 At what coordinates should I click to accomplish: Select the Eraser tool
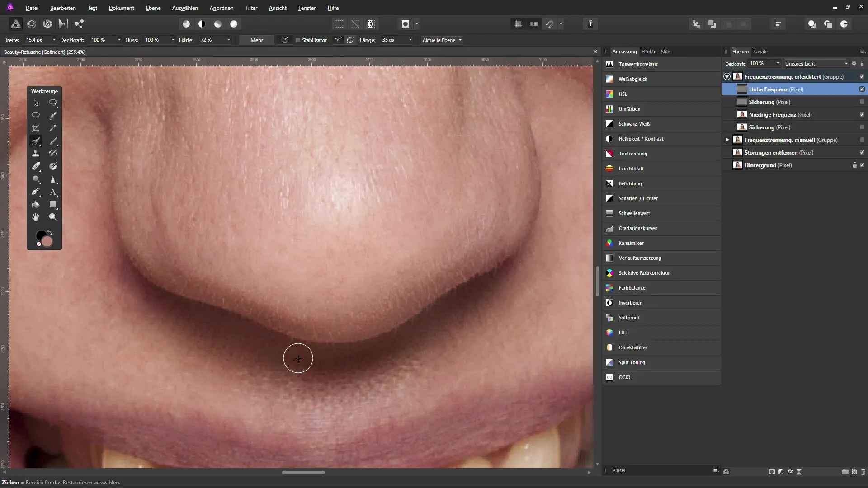coord(36,166)
